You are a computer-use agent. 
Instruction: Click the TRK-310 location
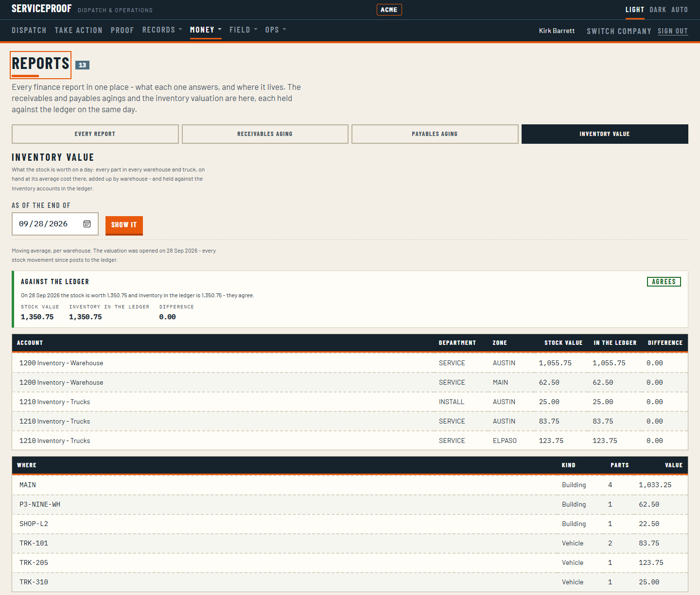coord(34,582)
